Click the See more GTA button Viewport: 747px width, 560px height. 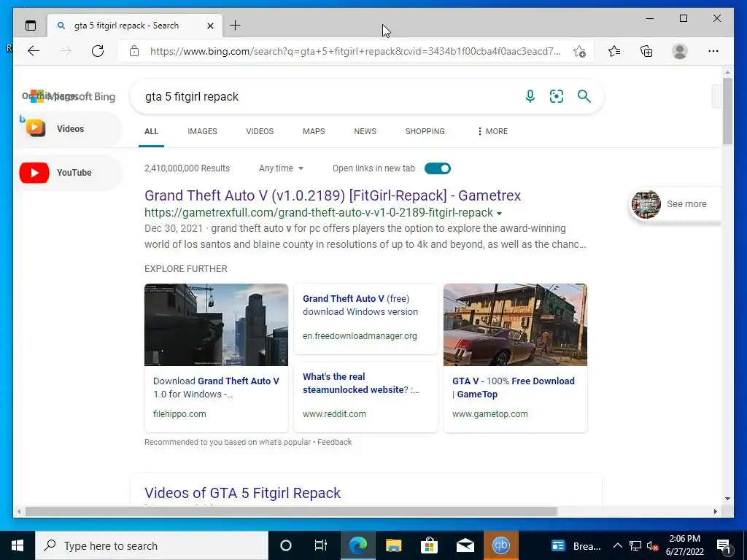[x=675, y=204]
